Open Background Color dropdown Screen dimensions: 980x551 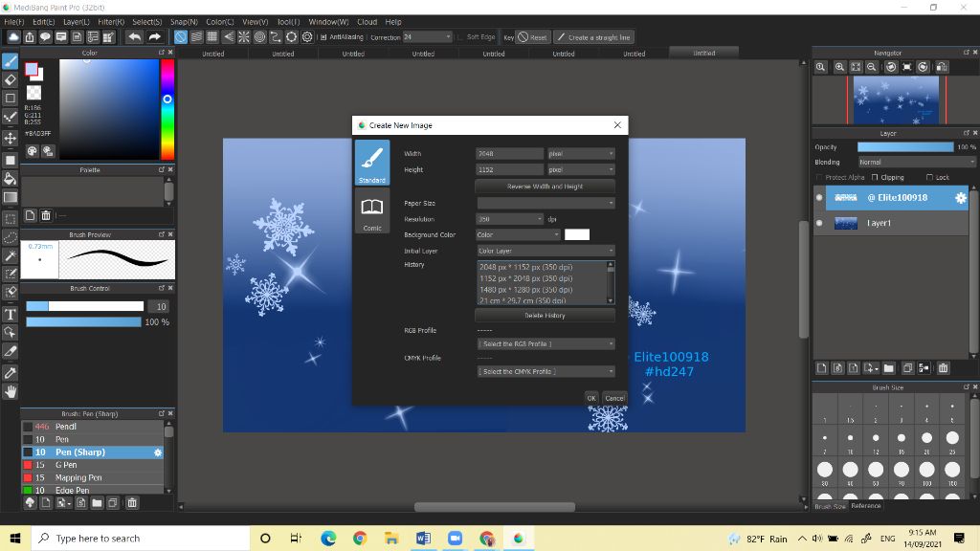click(518, 235)
